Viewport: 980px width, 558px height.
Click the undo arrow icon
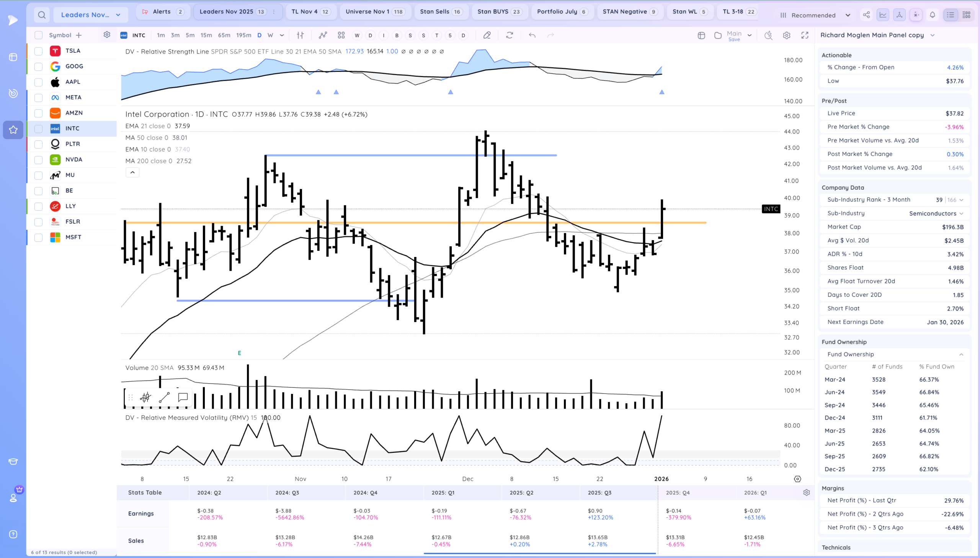pyautogui.click(x=532, y=35)
